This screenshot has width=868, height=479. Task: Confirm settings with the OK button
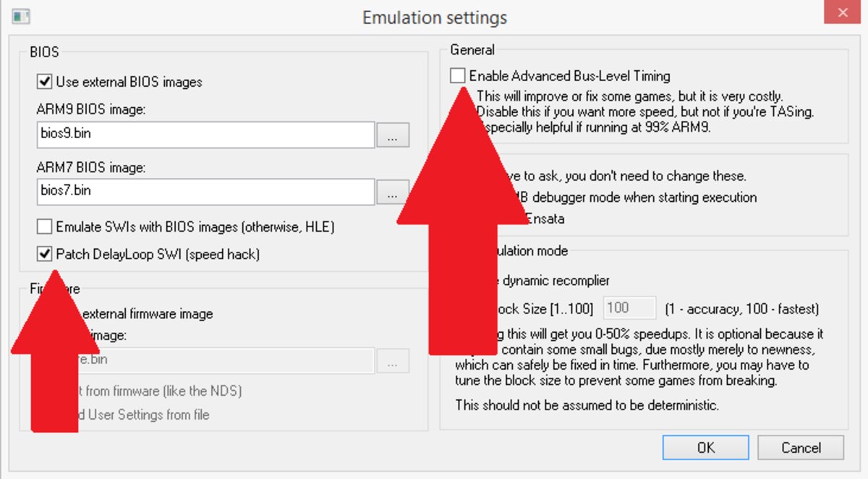[705, 448]
